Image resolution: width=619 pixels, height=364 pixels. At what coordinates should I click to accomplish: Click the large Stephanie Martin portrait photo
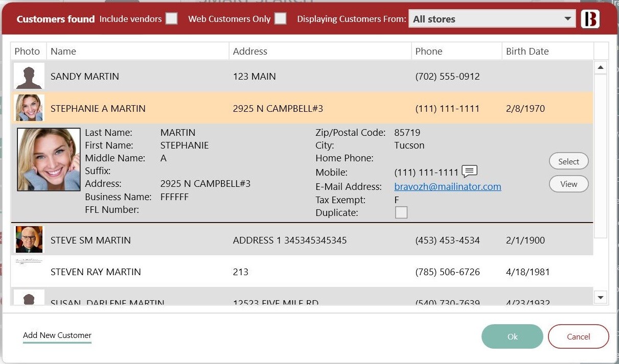pyautogui.click(x=49, y=159)
